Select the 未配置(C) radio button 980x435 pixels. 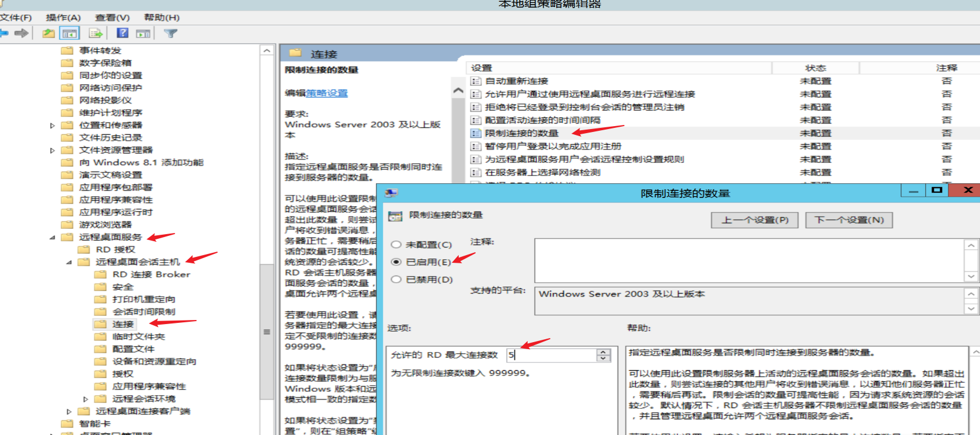[396, 245]
